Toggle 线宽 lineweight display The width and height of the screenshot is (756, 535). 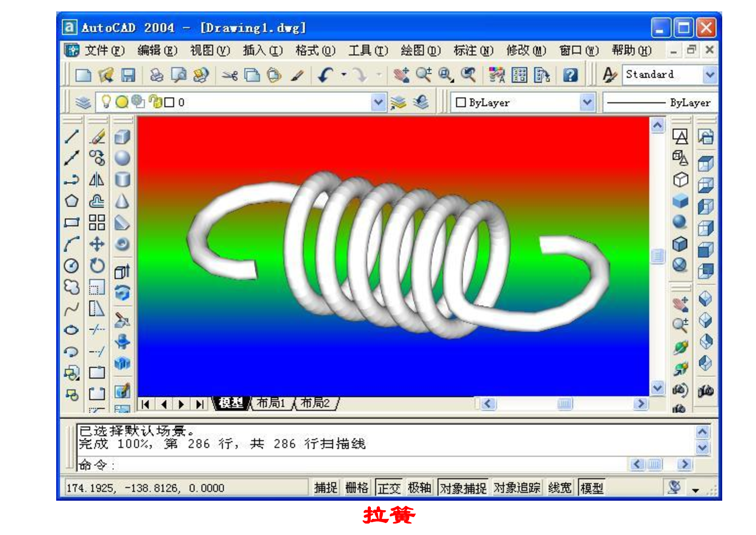(x=560, y=488)
